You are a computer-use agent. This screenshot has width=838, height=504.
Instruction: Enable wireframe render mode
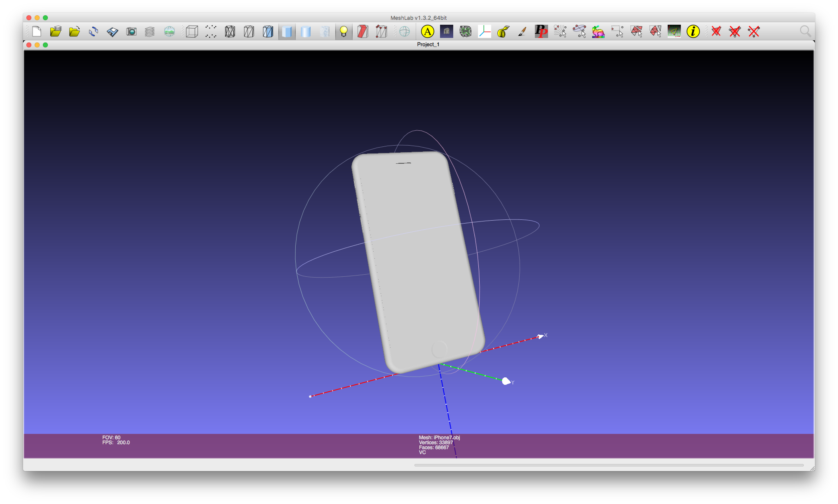tap(230, 32)
